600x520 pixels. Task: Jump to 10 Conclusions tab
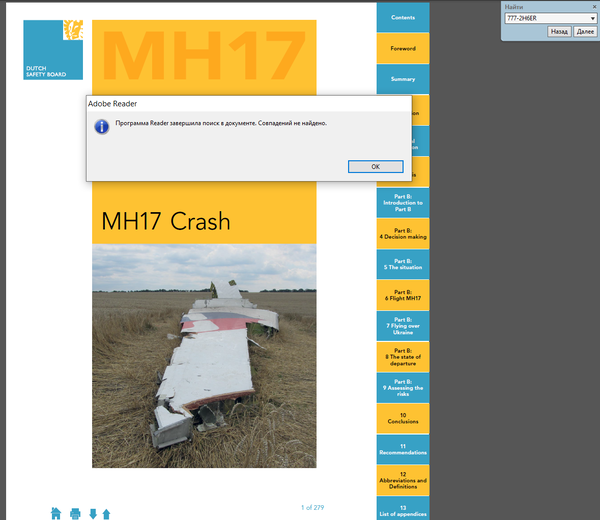(403, 418)
